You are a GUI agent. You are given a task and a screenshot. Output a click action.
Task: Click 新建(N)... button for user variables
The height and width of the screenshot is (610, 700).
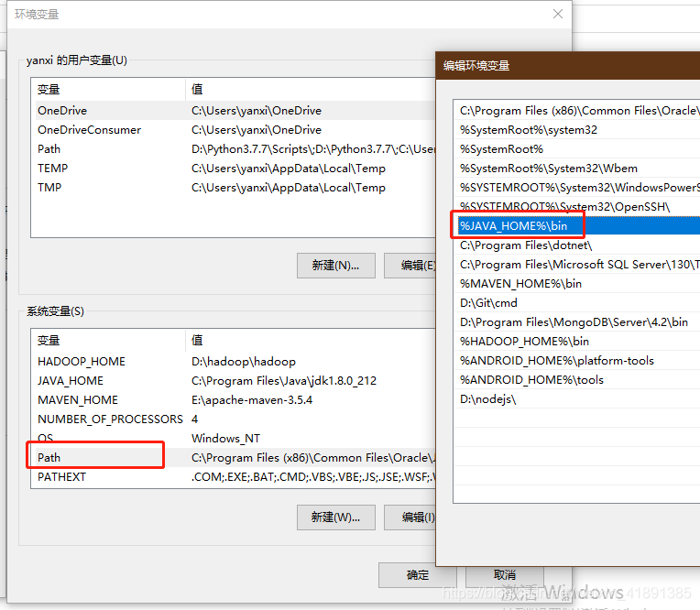[335, 266]
